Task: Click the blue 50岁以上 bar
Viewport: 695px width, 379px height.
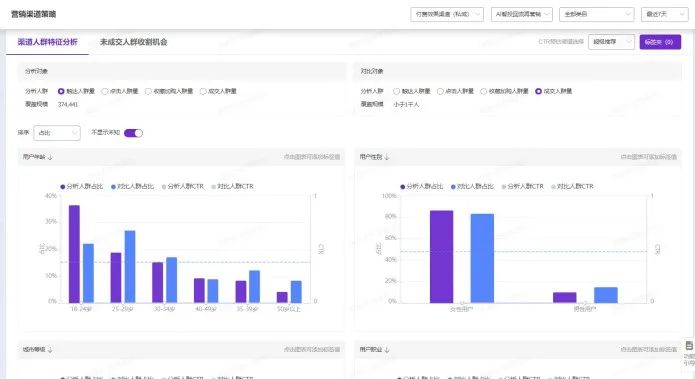Action: (296, 292)
